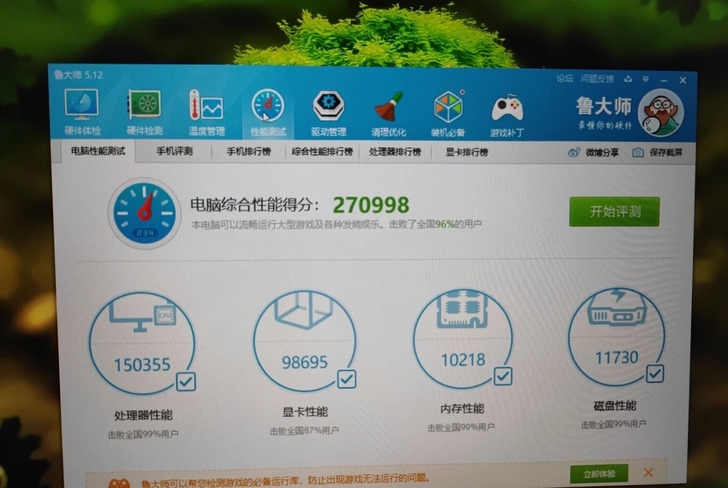The image size is (728, 488).
Task: Click the gamepad icon in bottom notice
Action: (119, 483)
